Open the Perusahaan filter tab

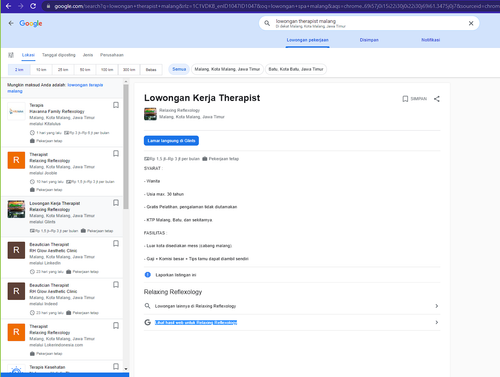[x=112, y=55]
